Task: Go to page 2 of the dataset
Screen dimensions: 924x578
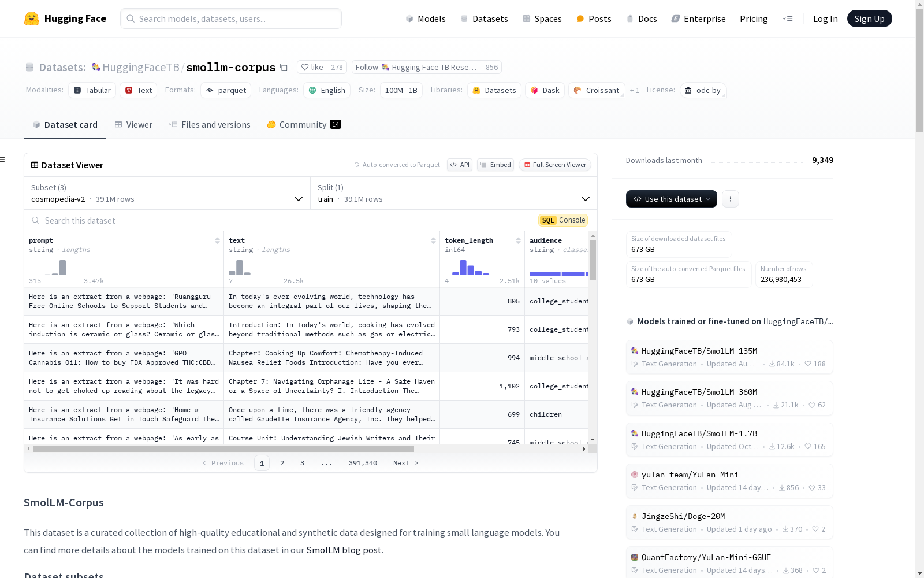Action: coord(282,463)
